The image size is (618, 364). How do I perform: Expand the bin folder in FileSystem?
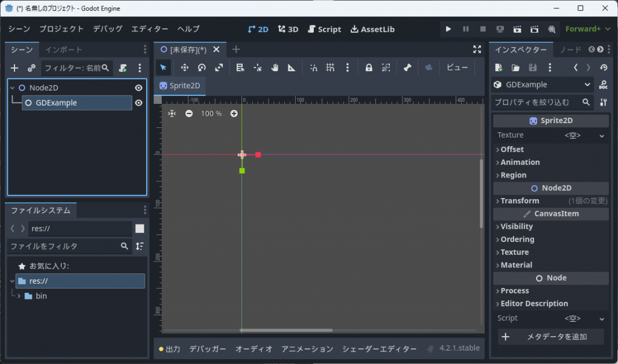point(19,296)
